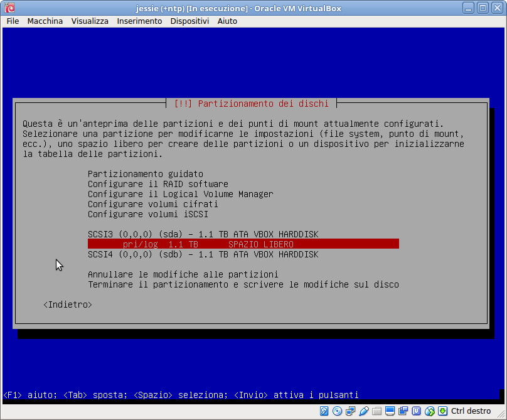This screenshot has width=507, height=420.
Task: Click the display monitor status icon
Action: [x=390, y=411]
